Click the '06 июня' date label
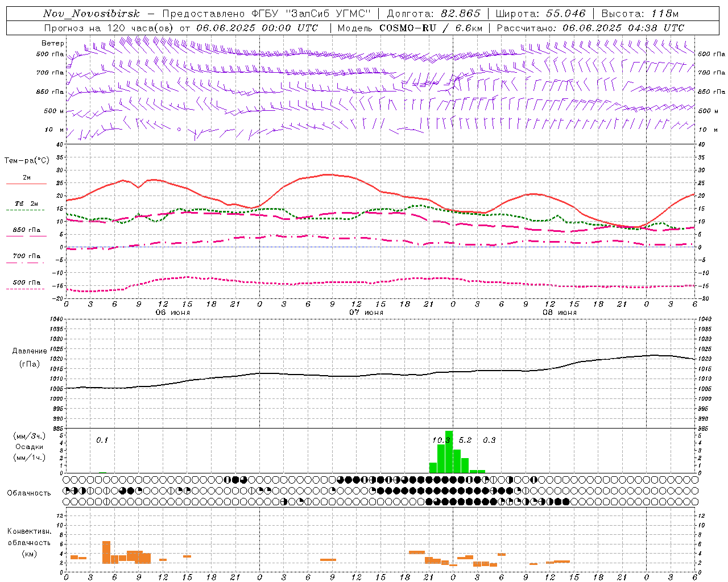Image resolution: width=728 pixels, height=582 pixels. [173, 313]
